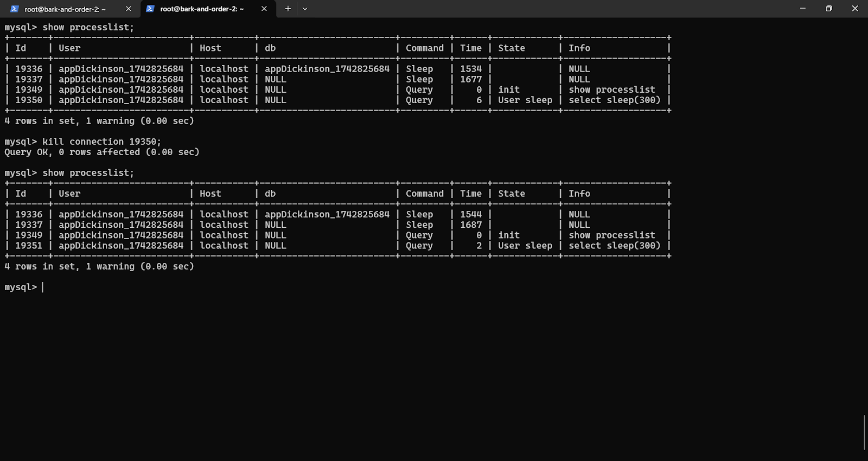Click process Id 19351 in the second table
Viewport: 868px width, 461px height.
[x=29, y=246]
